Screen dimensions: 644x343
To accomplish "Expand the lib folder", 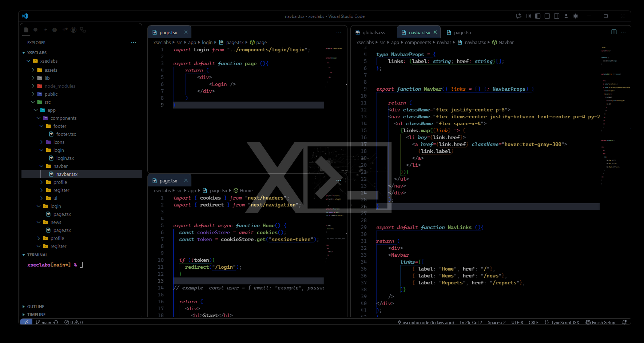I will click(33, 78).
